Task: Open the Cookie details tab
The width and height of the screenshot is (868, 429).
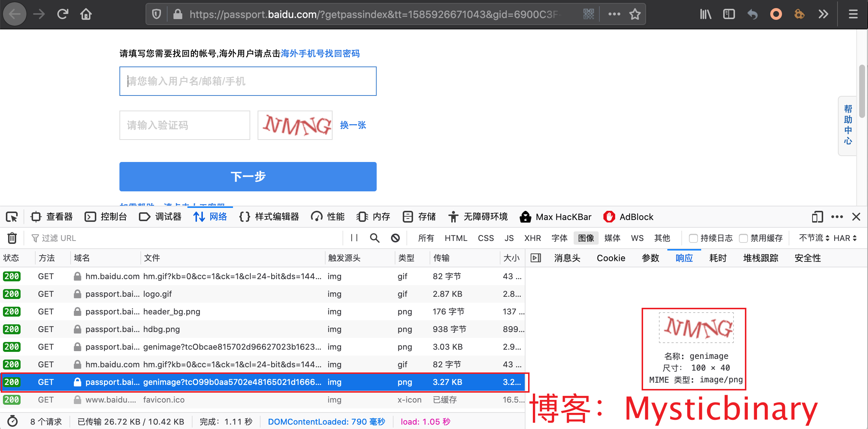Action: coord(611,258)
